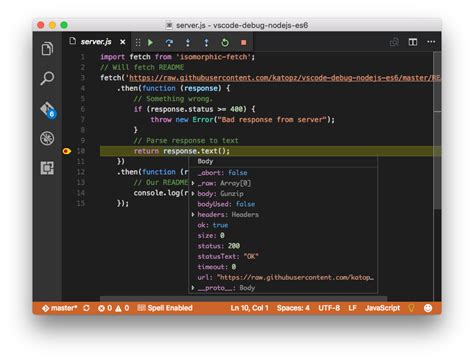Click 'status: 200' in hover popup
This screenshot has height=361, width=474.
[219, 246]
